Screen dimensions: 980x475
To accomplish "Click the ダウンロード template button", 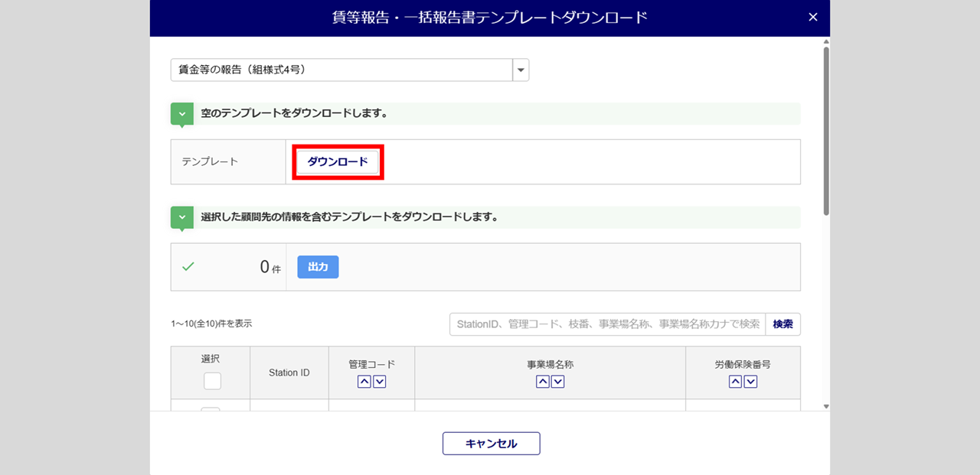I will [338, 162].
